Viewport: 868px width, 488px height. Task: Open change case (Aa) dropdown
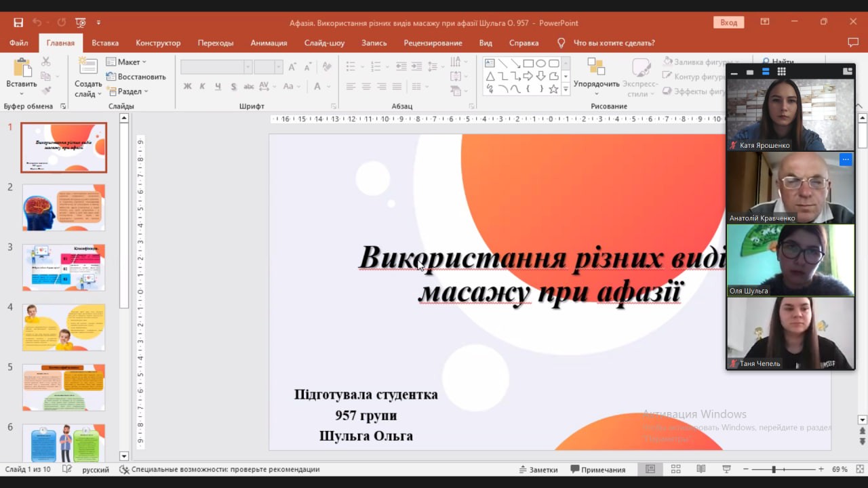click(x=292, y=86)
